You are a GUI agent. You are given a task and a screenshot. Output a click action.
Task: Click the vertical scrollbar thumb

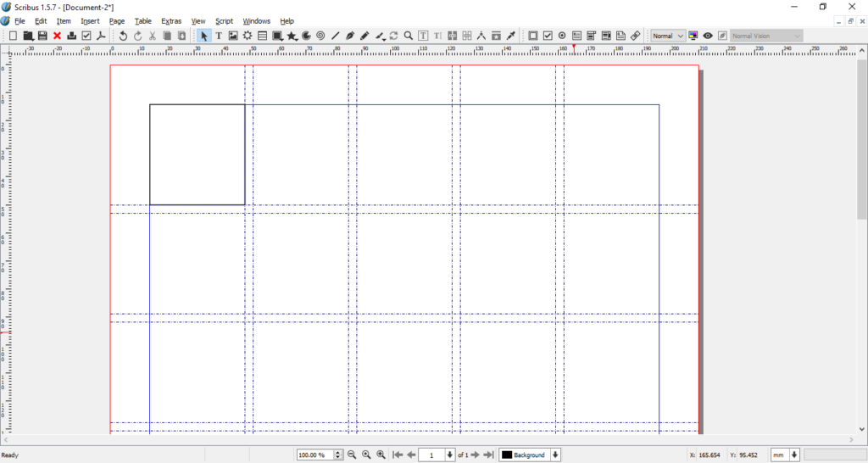click(x=862, y=140)
